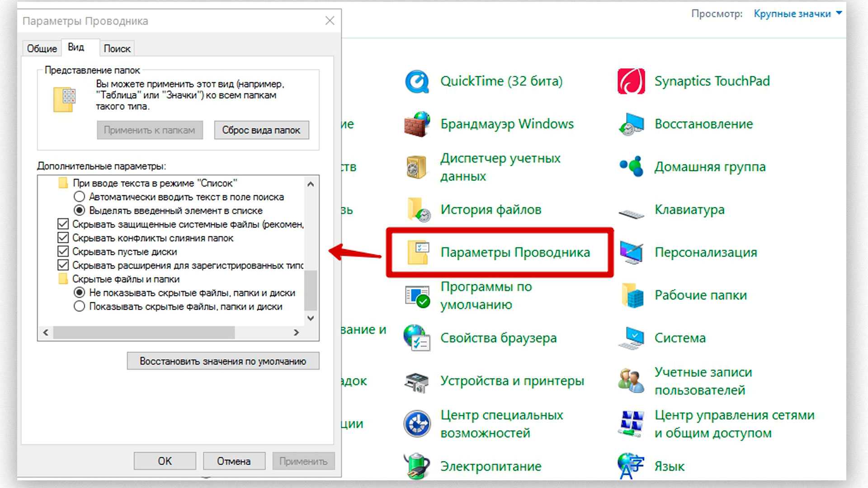This screenshot has width=868, height=488.
Task: Switch to the Поиск tab
Action: click(117, 48)
